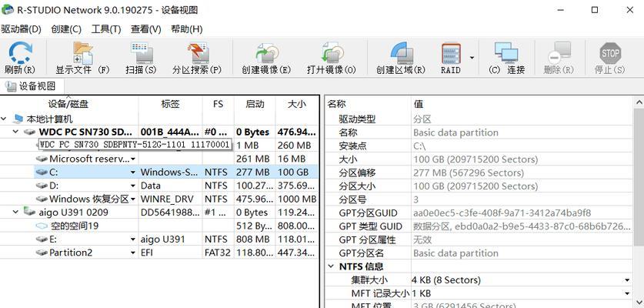The width and height of the screenshot is (644, 308).
Task: Click the 驱动类型 value 分区
Action: (422, 119)
